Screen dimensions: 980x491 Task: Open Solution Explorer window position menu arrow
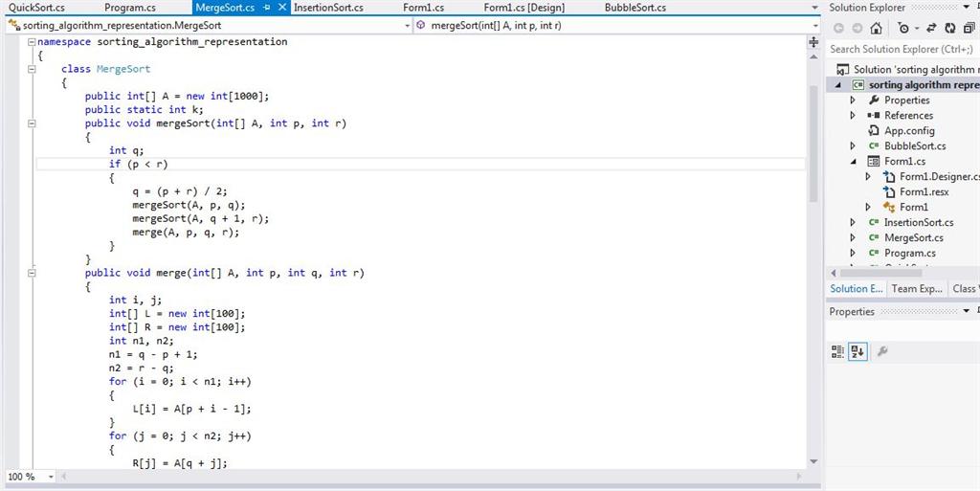pyautogui.click(x=966, y=8)
